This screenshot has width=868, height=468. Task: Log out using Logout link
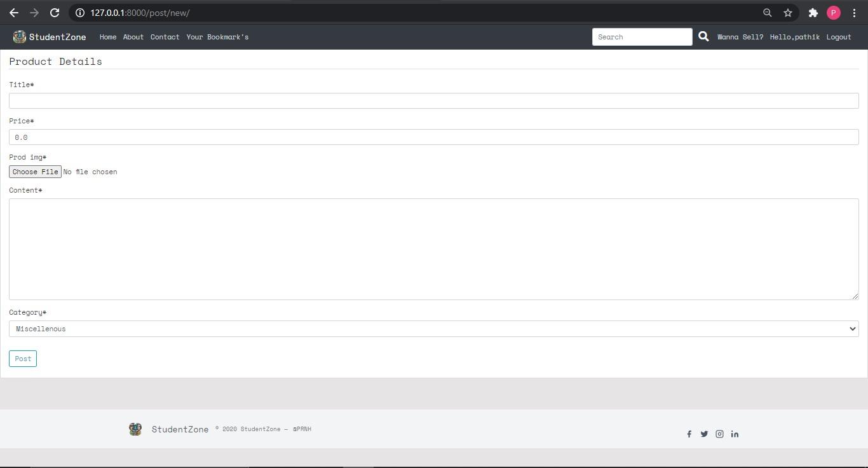(x=839, y=37)
